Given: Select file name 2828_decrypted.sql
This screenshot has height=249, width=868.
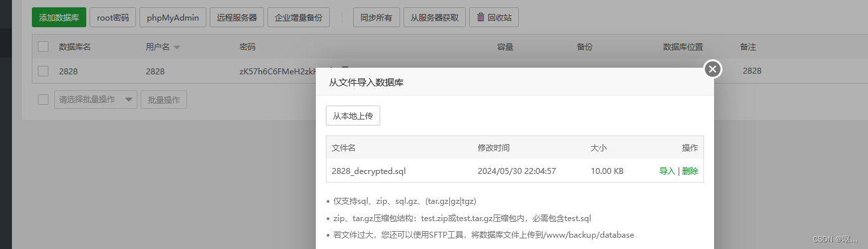Looking at the screenshot, I should [368, 171].
